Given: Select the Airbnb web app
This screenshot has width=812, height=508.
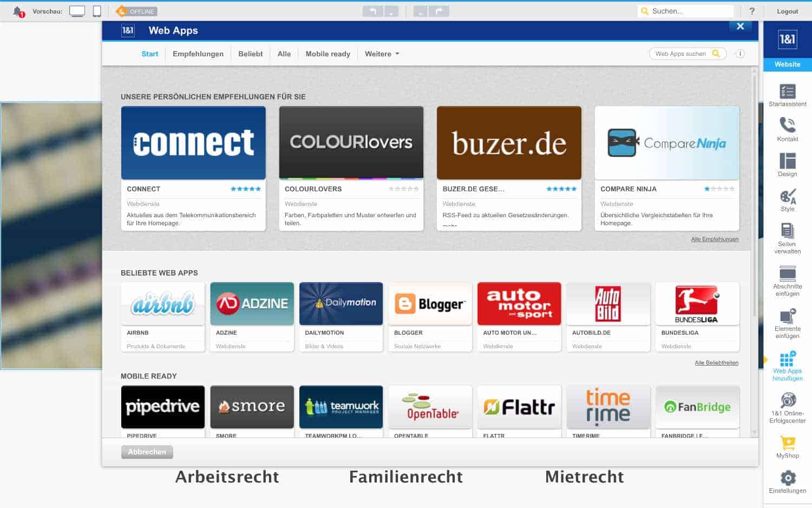Looking at the screenshot, I should tap(163, 317).
